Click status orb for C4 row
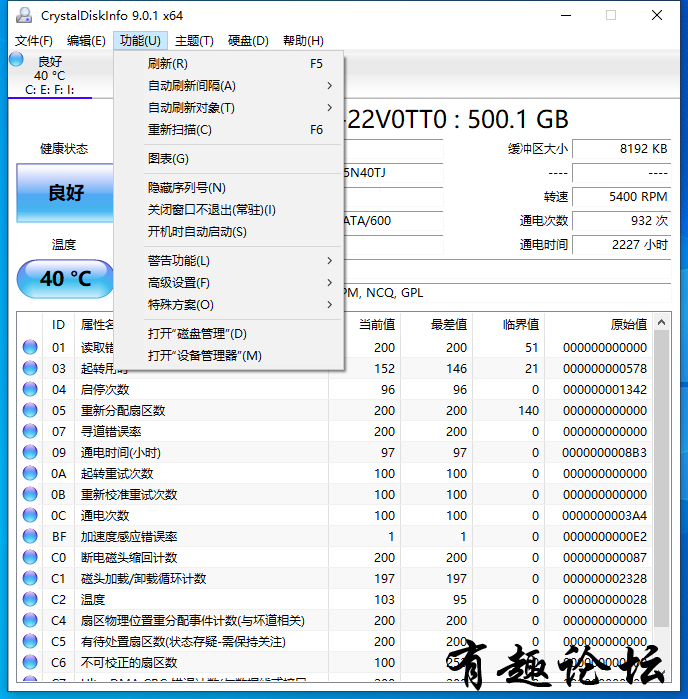This screenshot has width=688, height=699. click(30, 620)
